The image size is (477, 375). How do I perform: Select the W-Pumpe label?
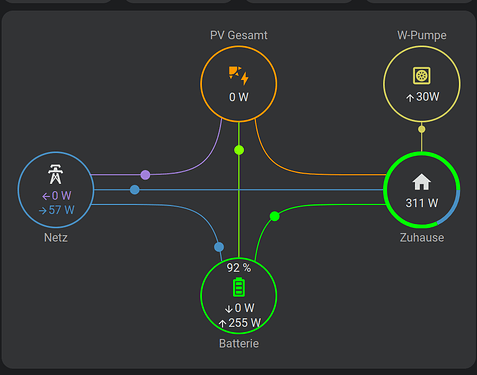tap(422, 35)
